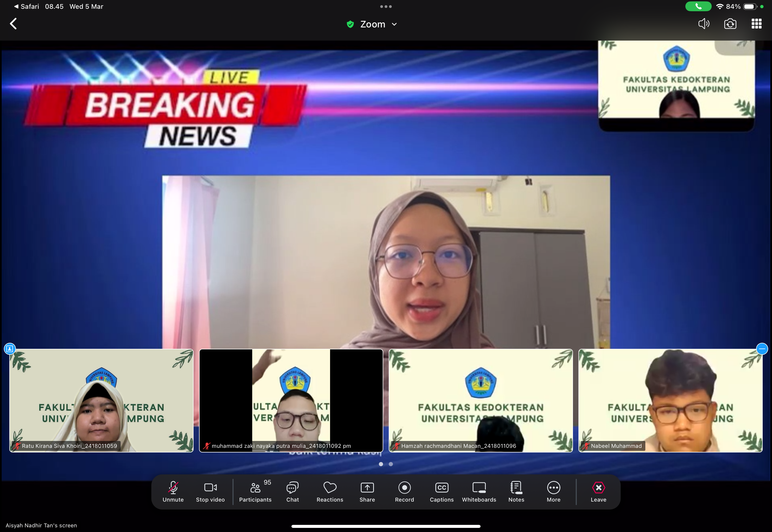Tap the shared screen speaker video
Screen dimensions: 772x532
click(386, 262)
